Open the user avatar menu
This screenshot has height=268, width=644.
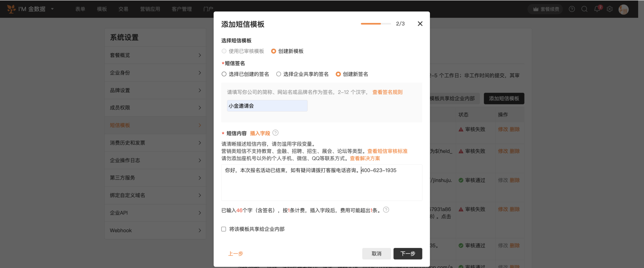click(x=623, y=9)
